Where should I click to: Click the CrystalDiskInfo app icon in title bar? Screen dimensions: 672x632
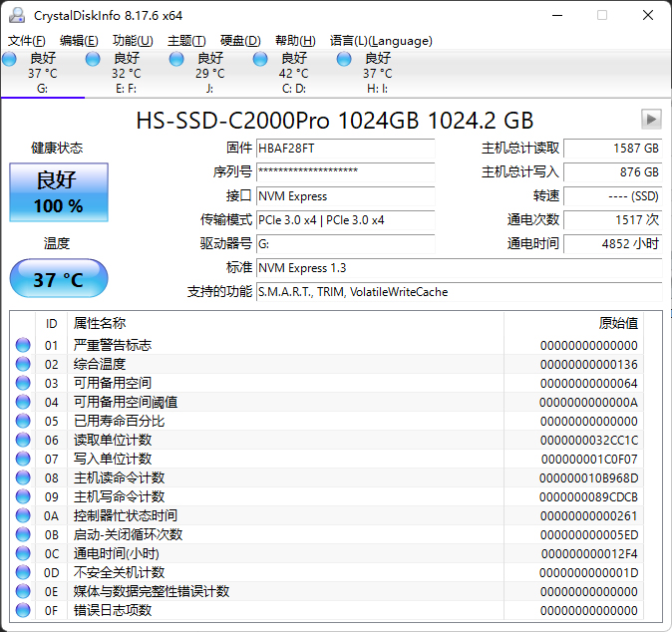(x=17, y=15)
